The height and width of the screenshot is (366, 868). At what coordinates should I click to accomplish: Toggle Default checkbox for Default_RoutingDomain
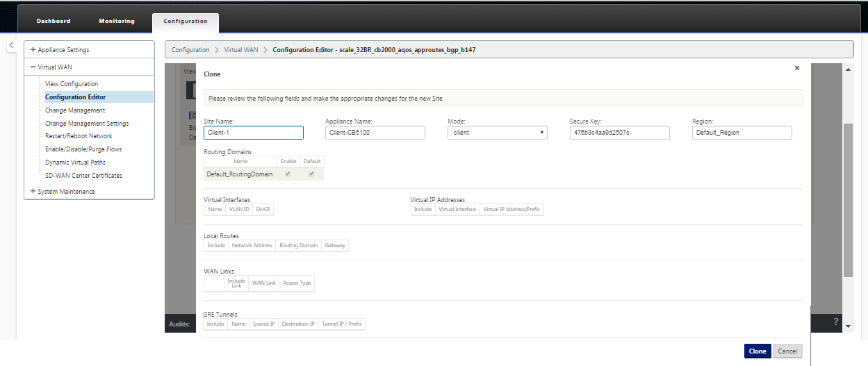click(311, 174)
